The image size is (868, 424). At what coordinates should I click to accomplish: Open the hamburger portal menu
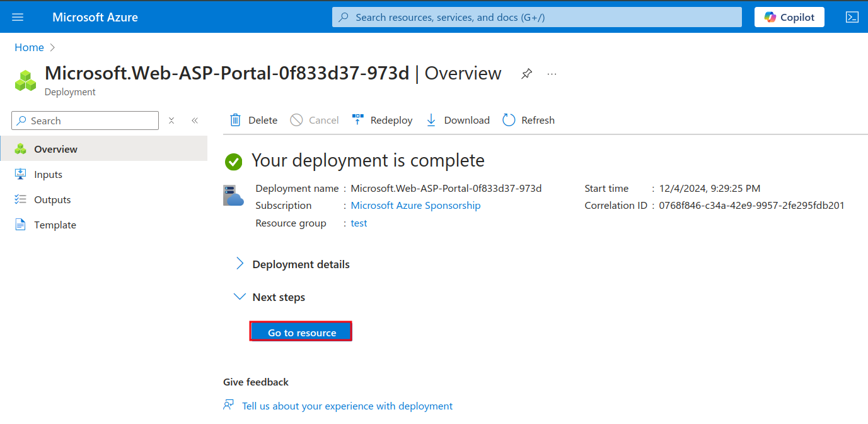click(x=18, y=17)
